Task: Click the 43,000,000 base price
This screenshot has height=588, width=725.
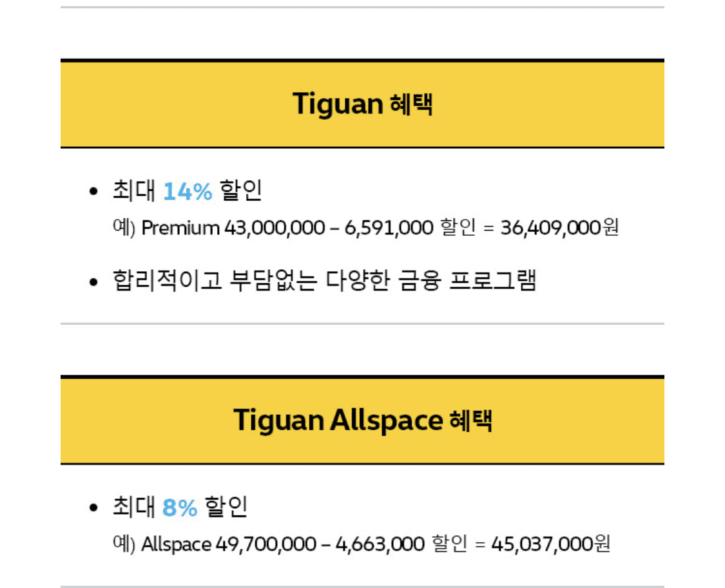Action: coord(275,228)
